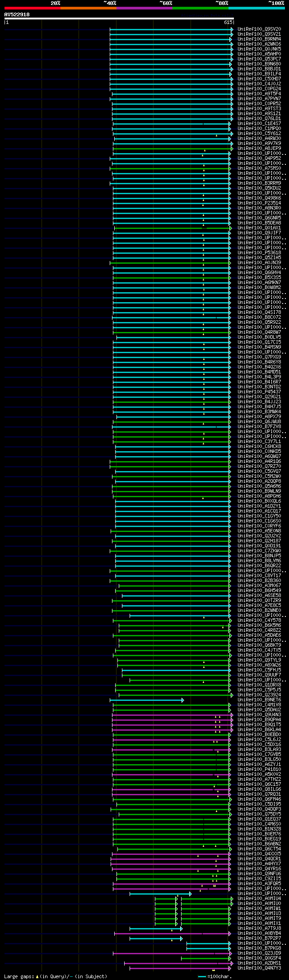This screenshot has width=289, height=980.
Task: Select hit label UniRef100_A9TST3
Action: (x=259, y=109)
